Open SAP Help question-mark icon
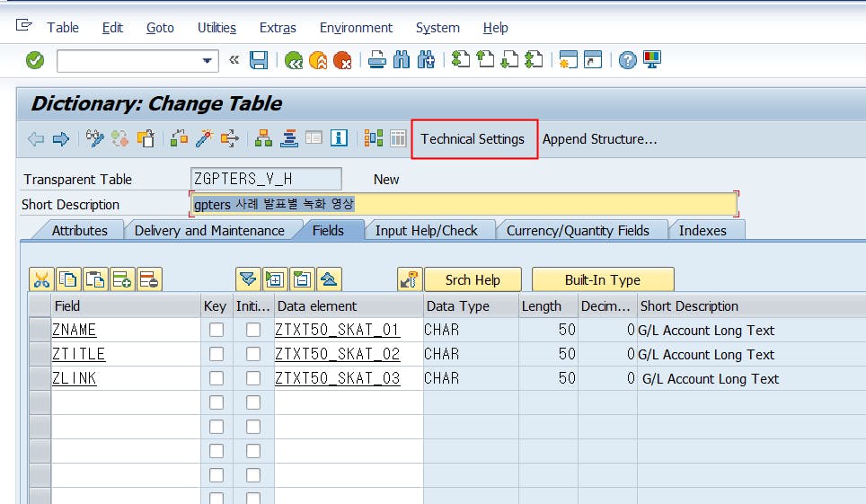This screenshot has width=866, height=504. click(x=627, y=59)
